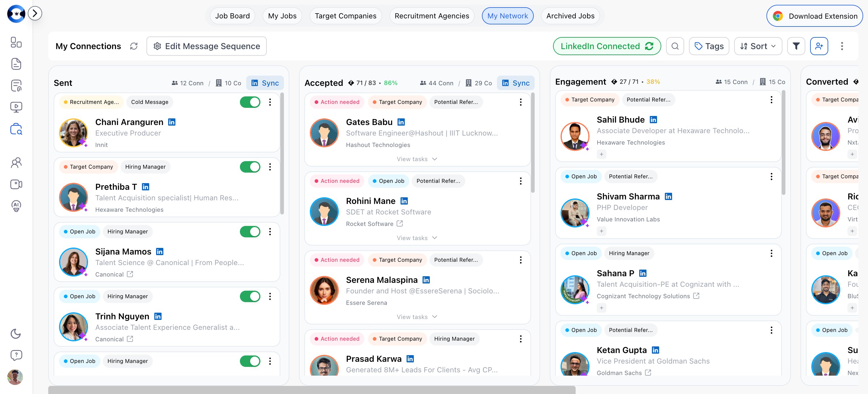Open Gates Babu's LinkedIn icon
868x394 pixels.
(x=401, y=122)
